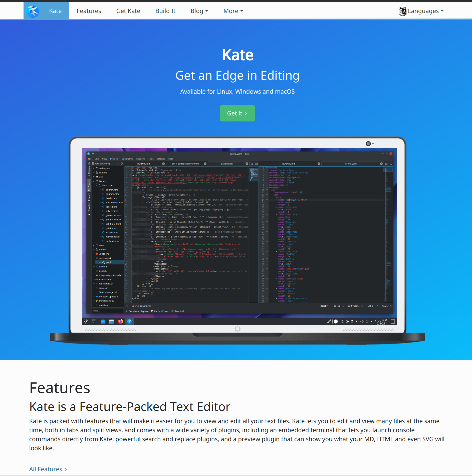Image resolution: width=472 pixels, height=476 pixels.
Task: Close the gallery.html tab
Action: pos(247,164)
